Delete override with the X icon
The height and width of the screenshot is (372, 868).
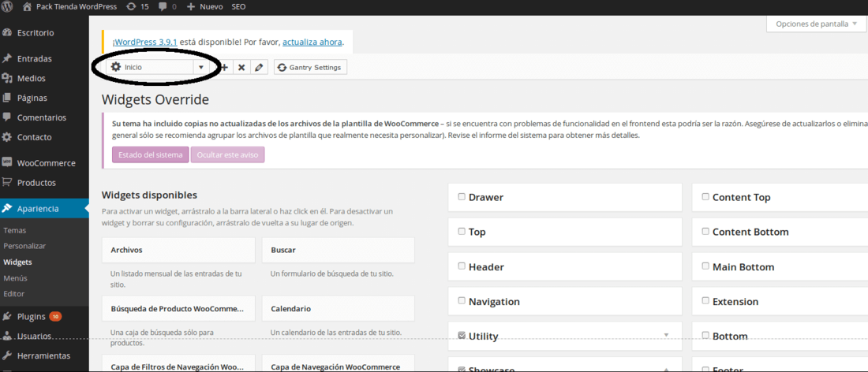(x=241, y=68)
